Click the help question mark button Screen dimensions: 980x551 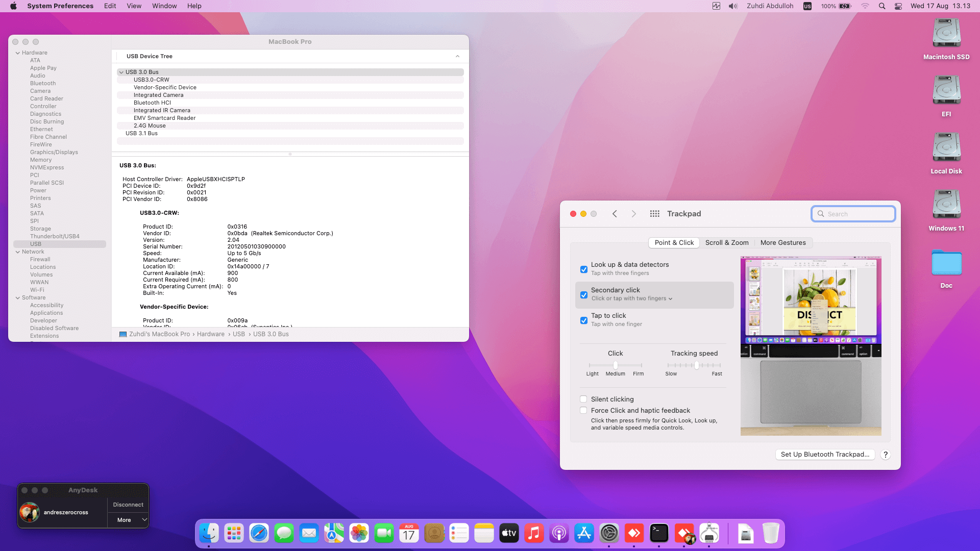pos(886,455)
